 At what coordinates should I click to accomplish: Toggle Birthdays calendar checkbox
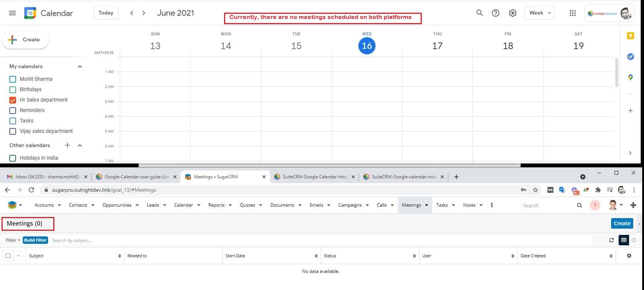tap(13, 90)
